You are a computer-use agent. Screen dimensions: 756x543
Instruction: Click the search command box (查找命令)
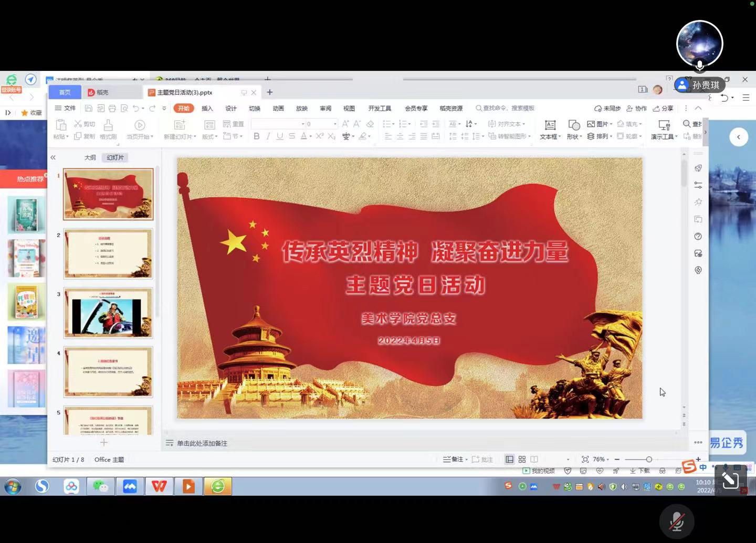[505, 108]
